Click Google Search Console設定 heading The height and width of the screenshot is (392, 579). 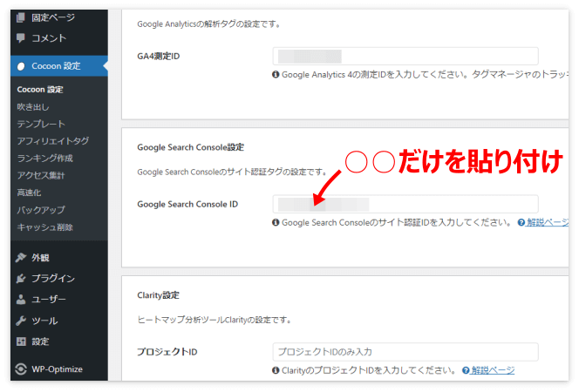[191, 147]
